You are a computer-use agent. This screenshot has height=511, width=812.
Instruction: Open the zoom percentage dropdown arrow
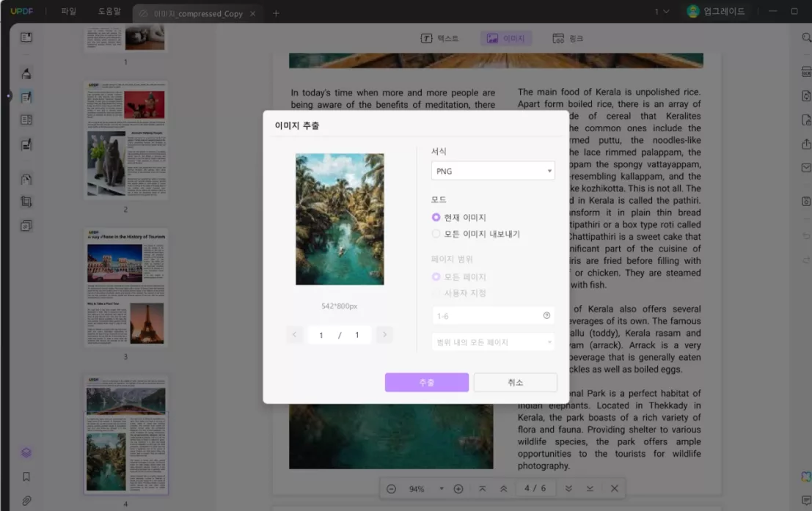coord(442,488)
